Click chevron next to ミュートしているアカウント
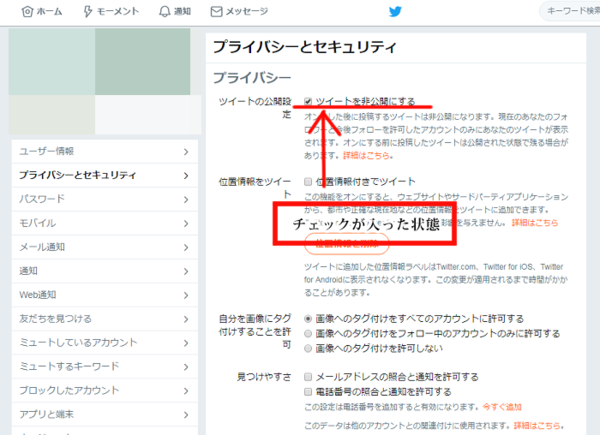 click(186, 343)
